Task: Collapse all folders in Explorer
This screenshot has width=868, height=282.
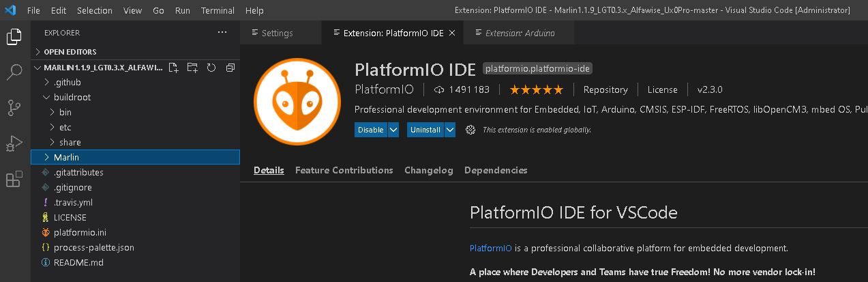Action: pos(230,68)
